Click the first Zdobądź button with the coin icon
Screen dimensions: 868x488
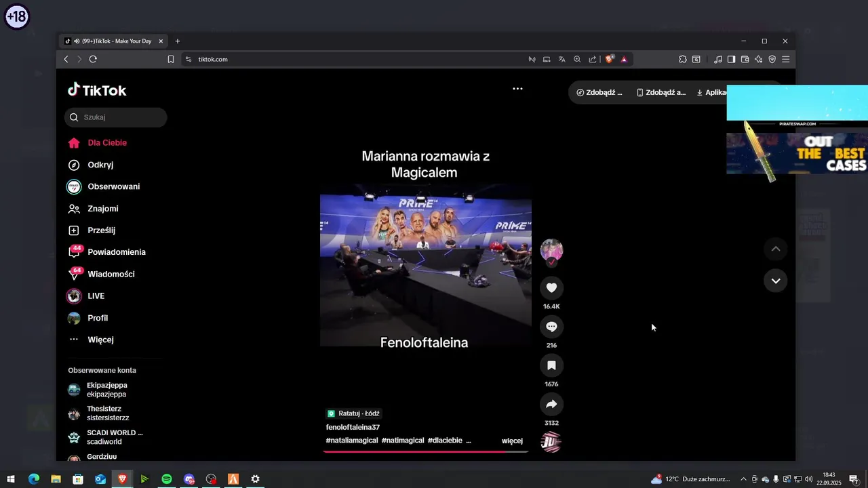tap(599, 93)
